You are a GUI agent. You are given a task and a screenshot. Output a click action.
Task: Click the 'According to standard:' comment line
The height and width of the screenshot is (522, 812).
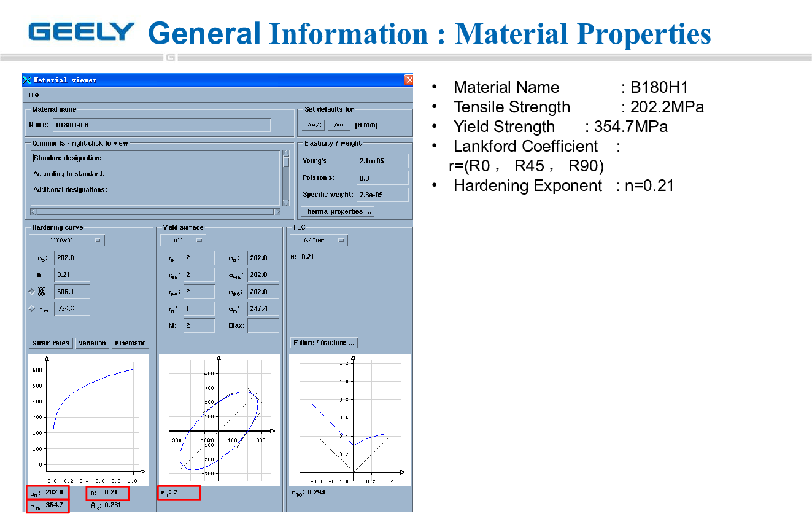pos(69,174)
